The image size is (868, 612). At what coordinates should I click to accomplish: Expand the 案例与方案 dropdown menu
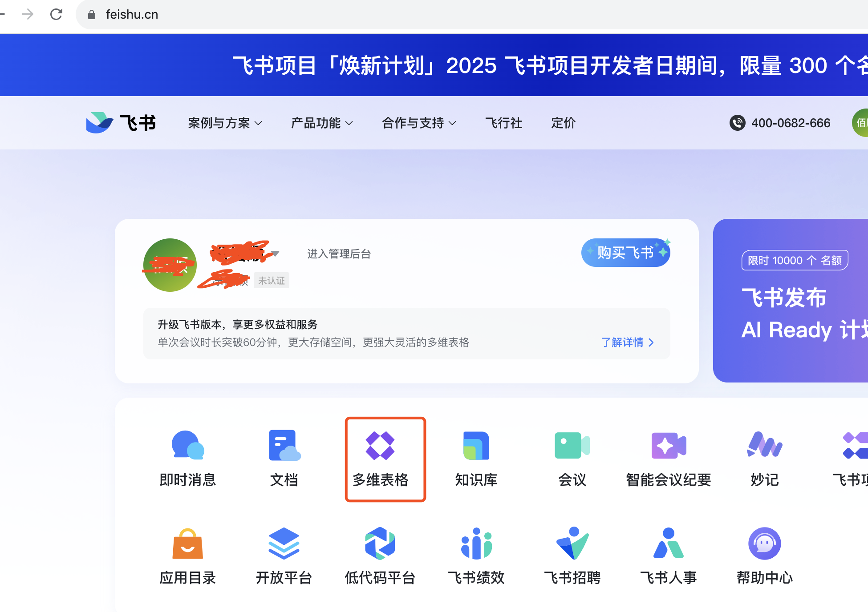[225, 123]
